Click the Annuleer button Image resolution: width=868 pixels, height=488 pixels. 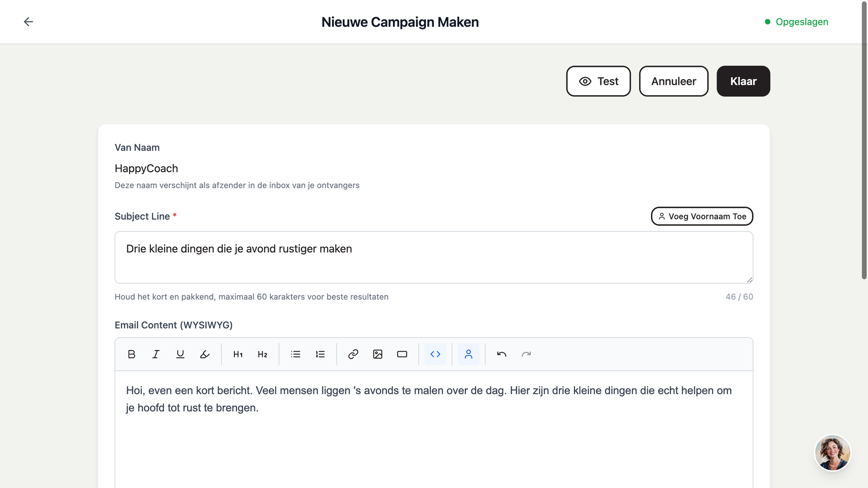pyautogui.click(x=674, y=81)
